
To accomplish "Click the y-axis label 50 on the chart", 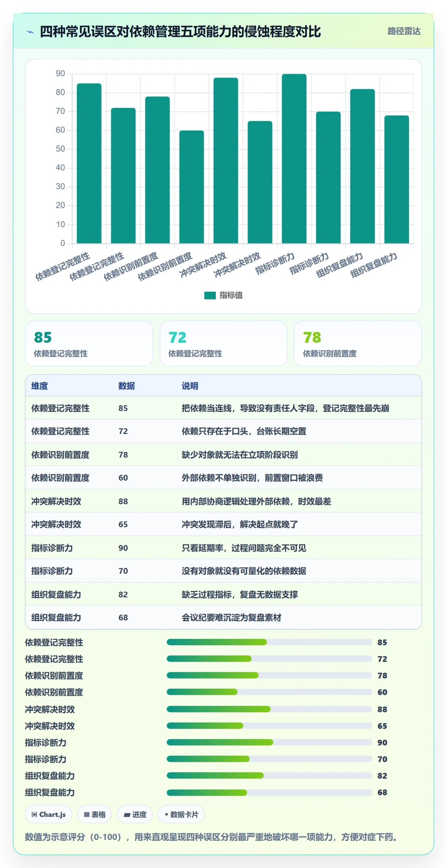I will (60, 149).
